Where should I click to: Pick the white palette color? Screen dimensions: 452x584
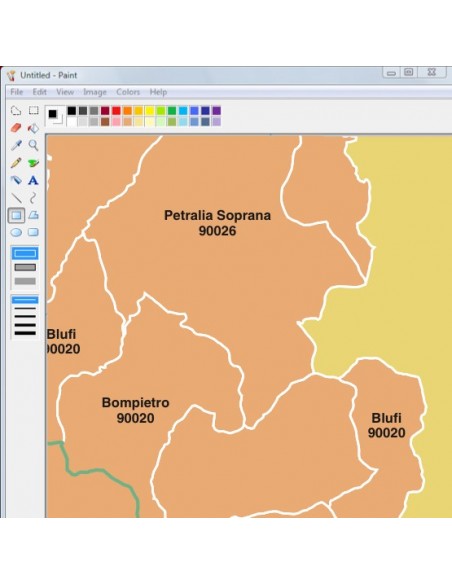[71, 121]
